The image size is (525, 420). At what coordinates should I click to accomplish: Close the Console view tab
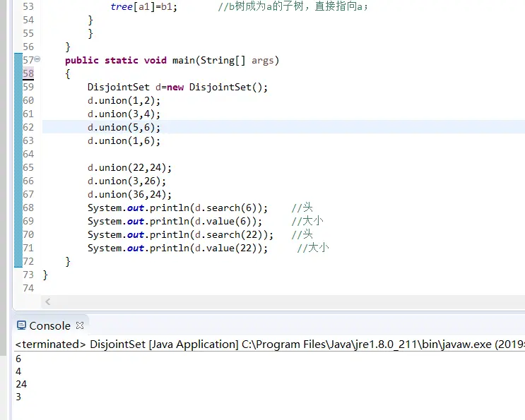[x=80, y=325]
